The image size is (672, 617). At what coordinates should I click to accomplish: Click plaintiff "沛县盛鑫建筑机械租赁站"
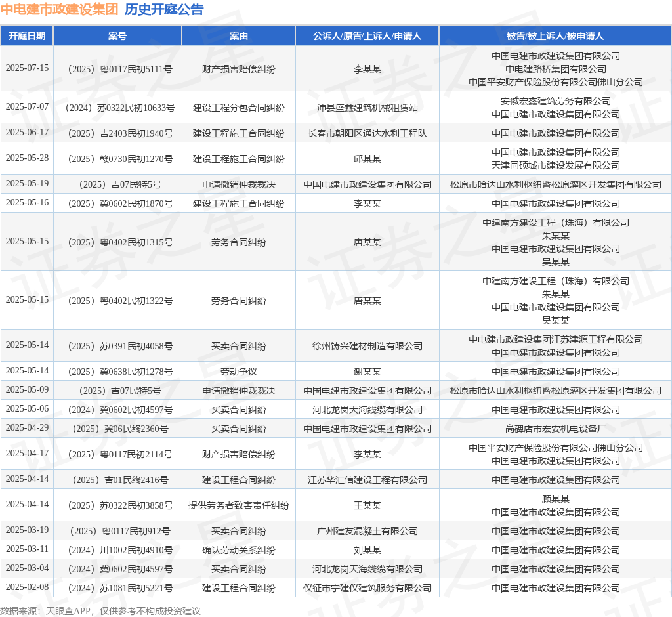click(367, 108)
